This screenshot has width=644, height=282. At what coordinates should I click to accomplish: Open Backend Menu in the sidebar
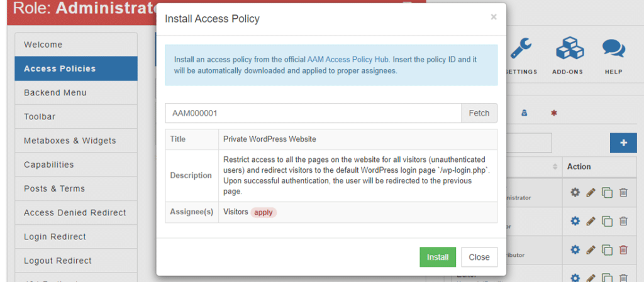coord(75,92)
